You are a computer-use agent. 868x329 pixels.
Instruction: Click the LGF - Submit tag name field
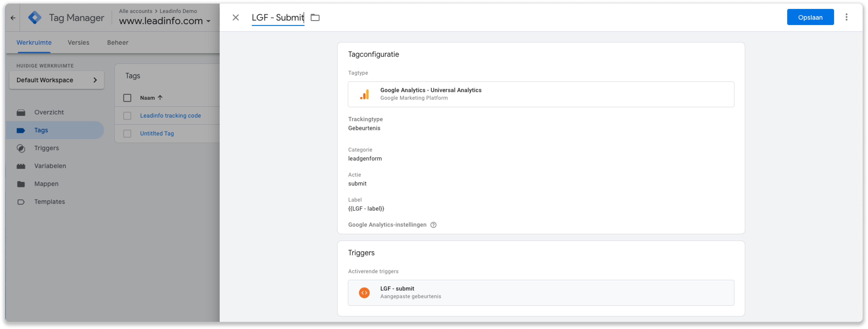click(278, 18)
